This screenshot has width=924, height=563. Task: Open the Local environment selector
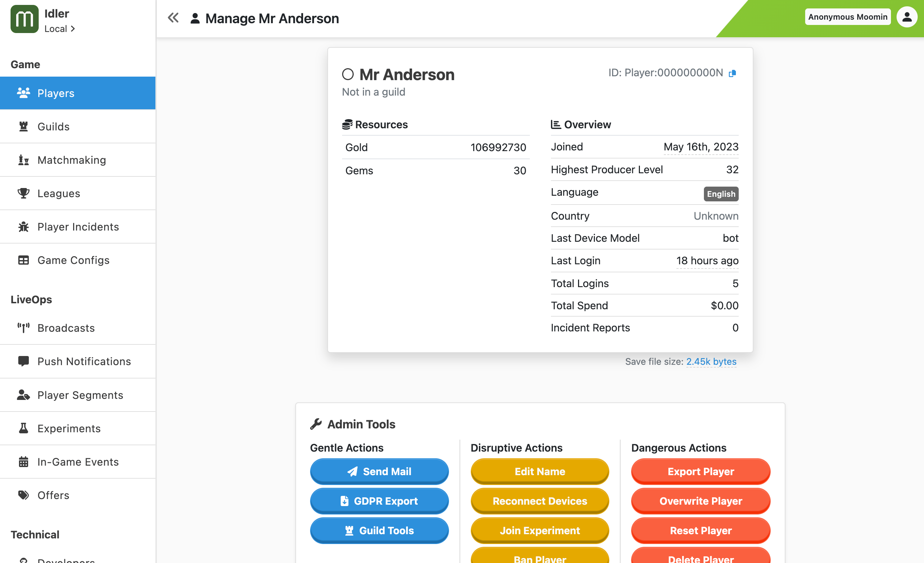59,28
